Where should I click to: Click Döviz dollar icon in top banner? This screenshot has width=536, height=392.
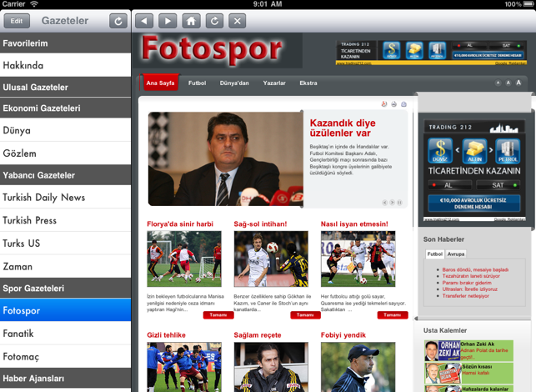tap(392, 50)
